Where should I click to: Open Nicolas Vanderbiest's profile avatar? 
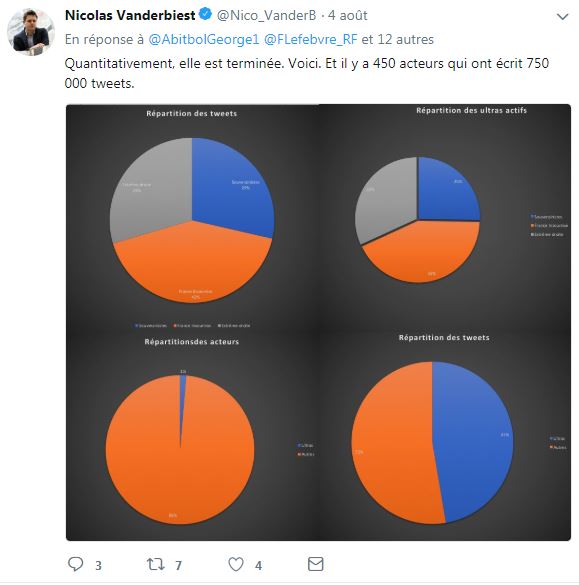[x=31, y=32]
